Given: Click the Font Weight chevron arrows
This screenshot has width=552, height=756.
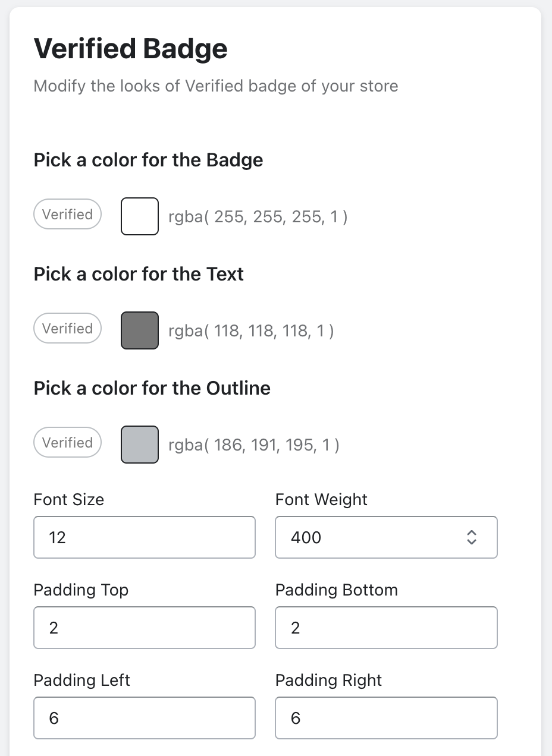Looking at the screenshot, I should point(472,537).
